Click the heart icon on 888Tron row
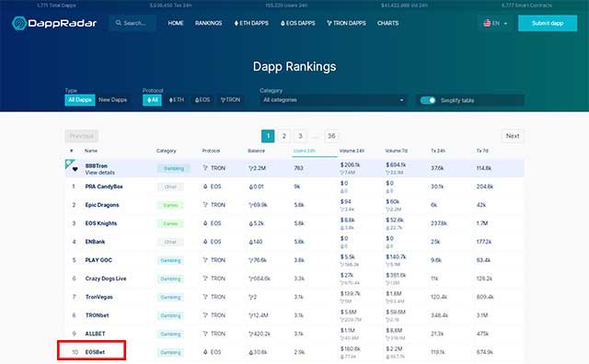Image resolution: width=589 pixels, height=364 pixels. [75, 169]
